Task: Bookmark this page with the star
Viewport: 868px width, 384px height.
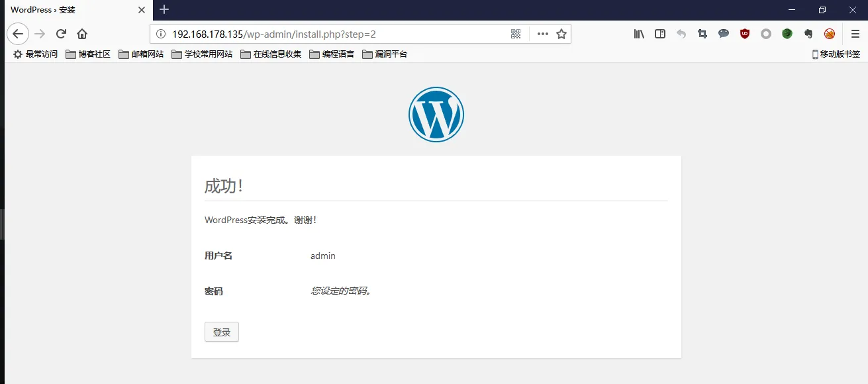Action: point(561,34)
